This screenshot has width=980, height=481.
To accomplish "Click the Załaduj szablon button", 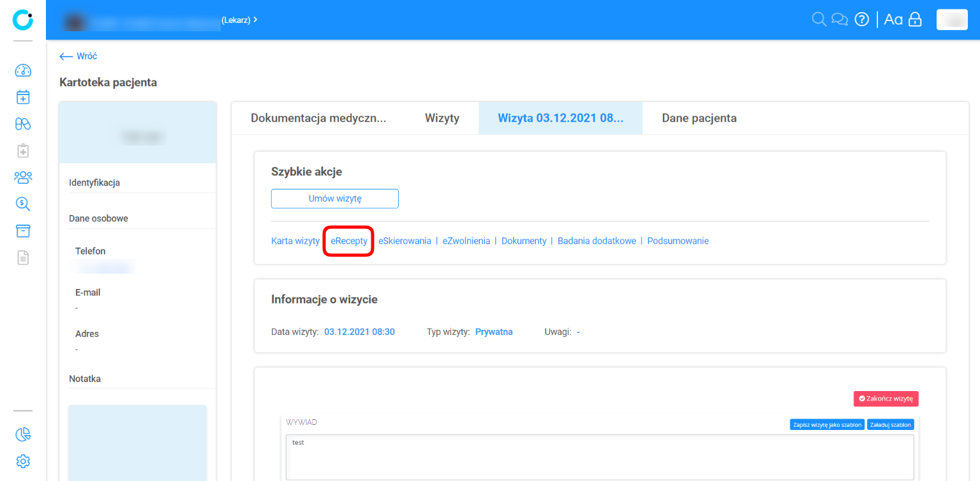I will [x=891, y=425].
